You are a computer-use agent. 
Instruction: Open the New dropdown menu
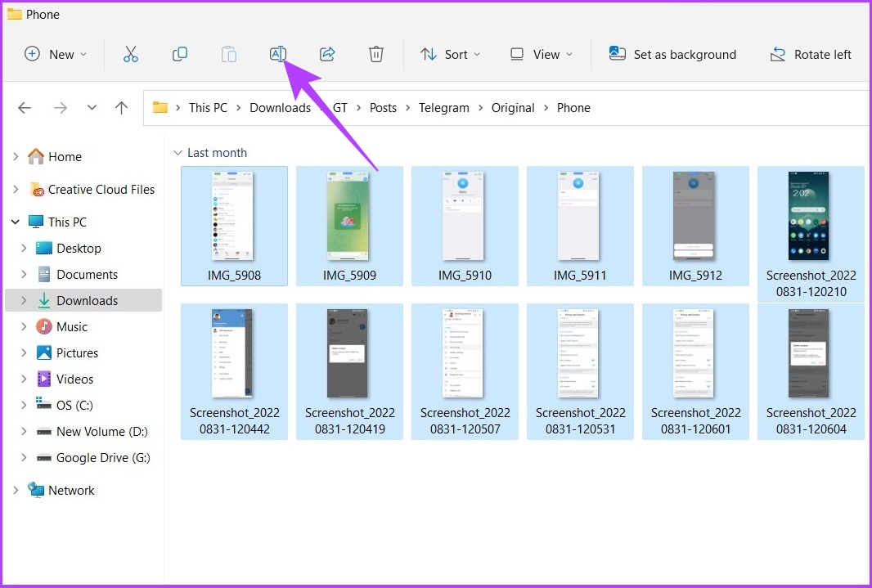pyautogui.click(x=56, y=55)
